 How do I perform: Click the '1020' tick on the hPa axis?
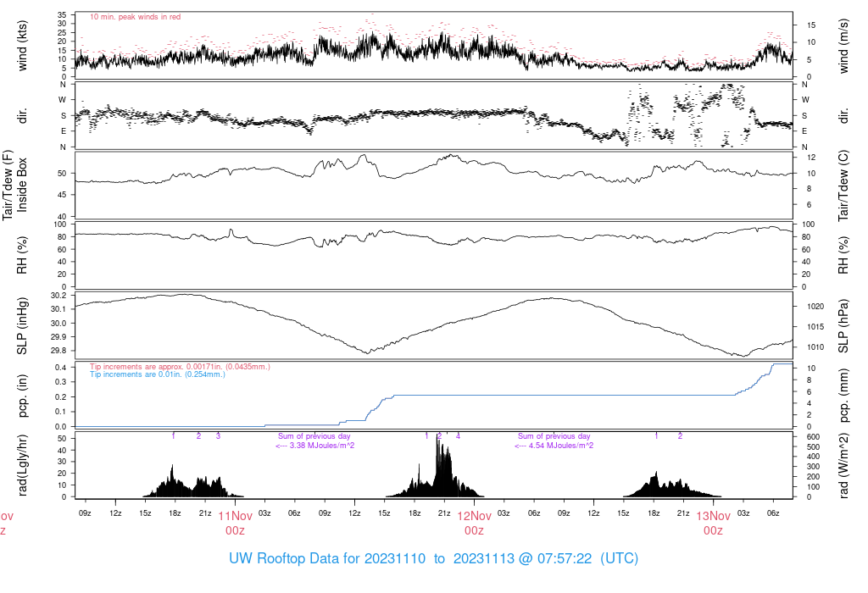pyautogui.click(x=815, y=307)
